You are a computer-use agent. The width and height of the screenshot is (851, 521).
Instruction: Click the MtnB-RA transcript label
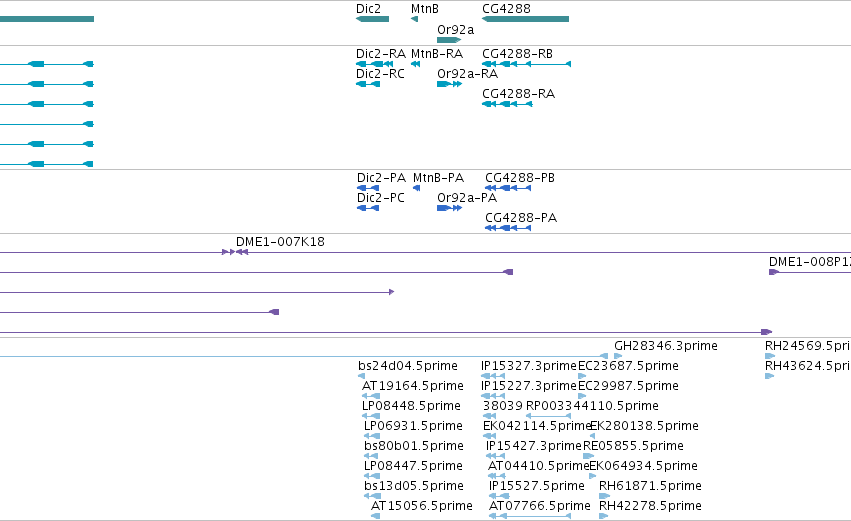coord(436,54)
